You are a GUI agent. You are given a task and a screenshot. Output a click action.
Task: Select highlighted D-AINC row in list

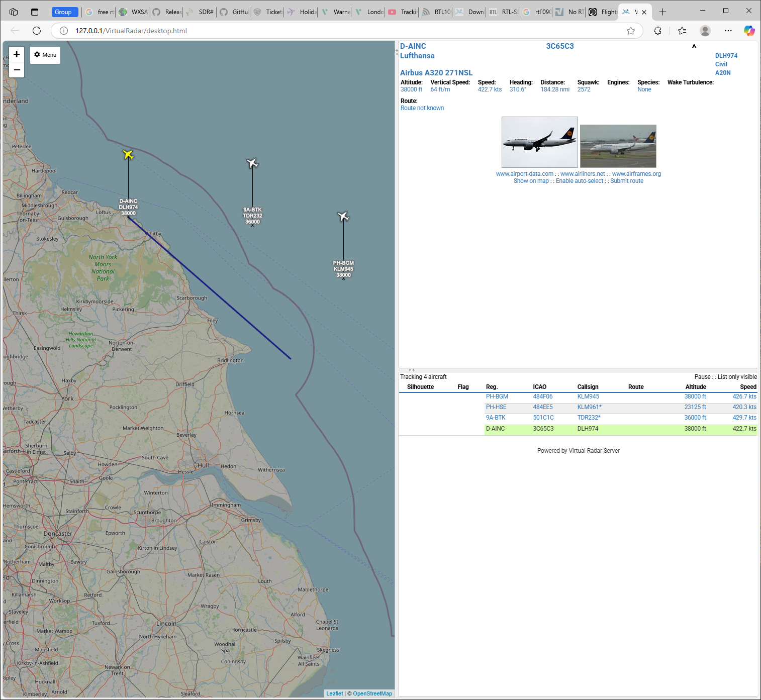pyautogui.click(x=578, y=429)
